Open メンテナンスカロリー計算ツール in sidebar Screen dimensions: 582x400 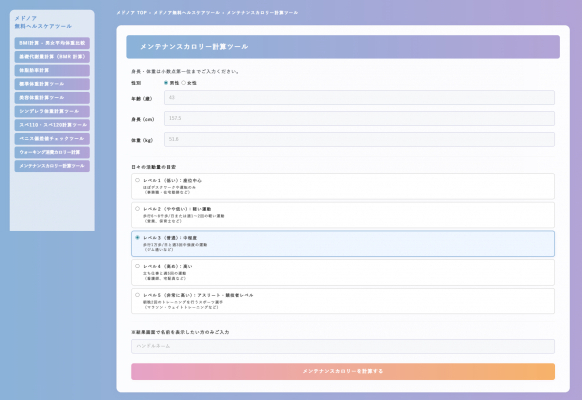point(52,166)
